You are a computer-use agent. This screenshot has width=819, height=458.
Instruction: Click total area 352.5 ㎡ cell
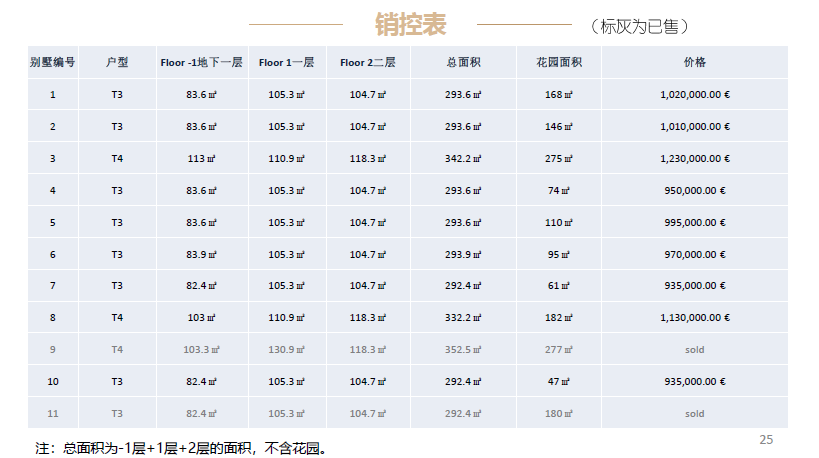[463, 349]
